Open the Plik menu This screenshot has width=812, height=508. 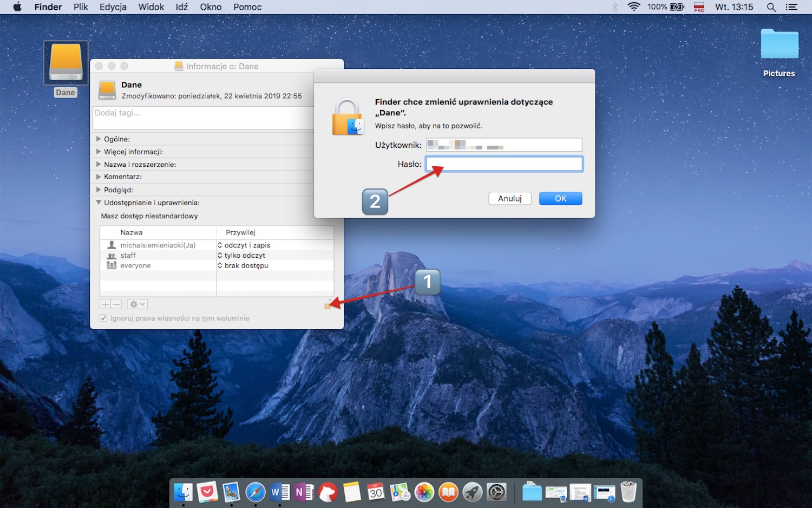80,7
